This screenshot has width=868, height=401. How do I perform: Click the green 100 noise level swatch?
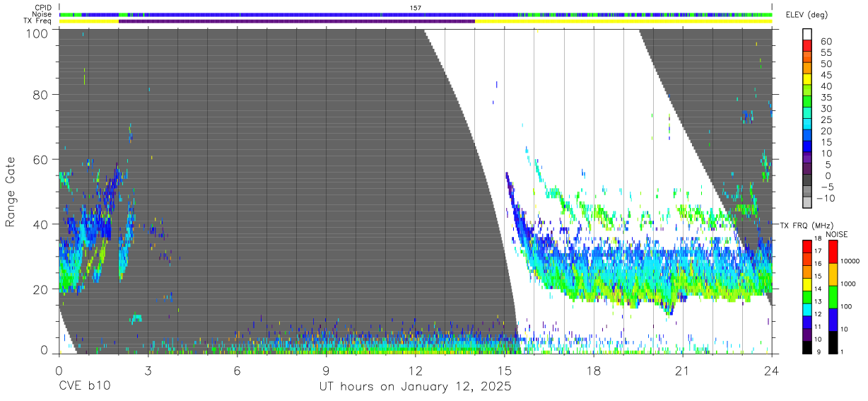[833, 297]
